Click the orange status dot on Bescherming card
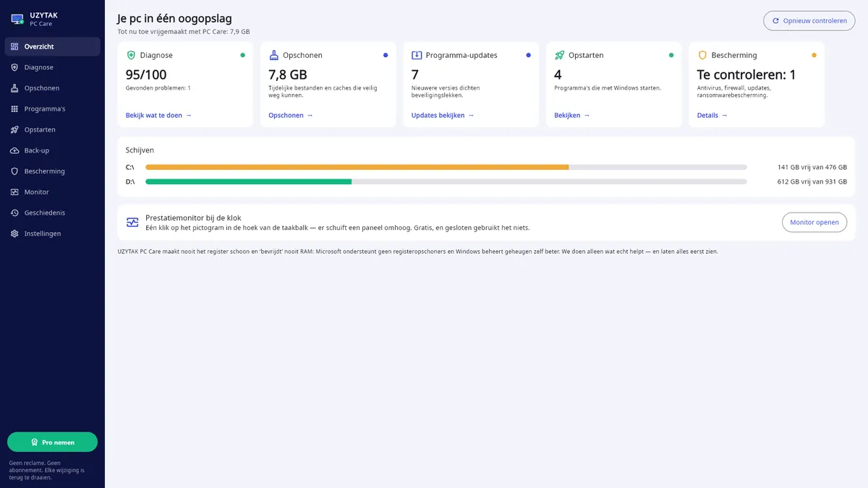868x488 pixels. pyautogui.click(x=814, y=55)
